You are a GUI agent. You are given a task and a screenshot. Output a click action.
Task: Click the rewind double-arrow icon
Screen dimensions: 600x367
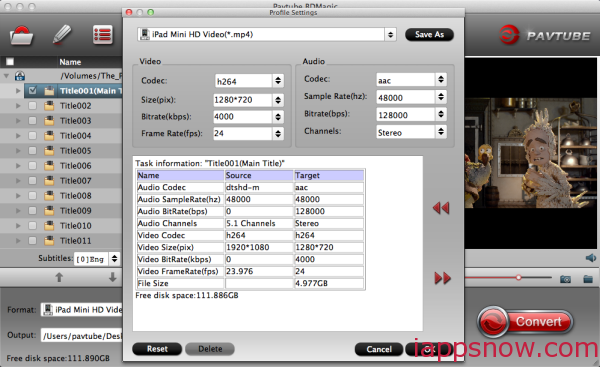click(x=441, y=208)
